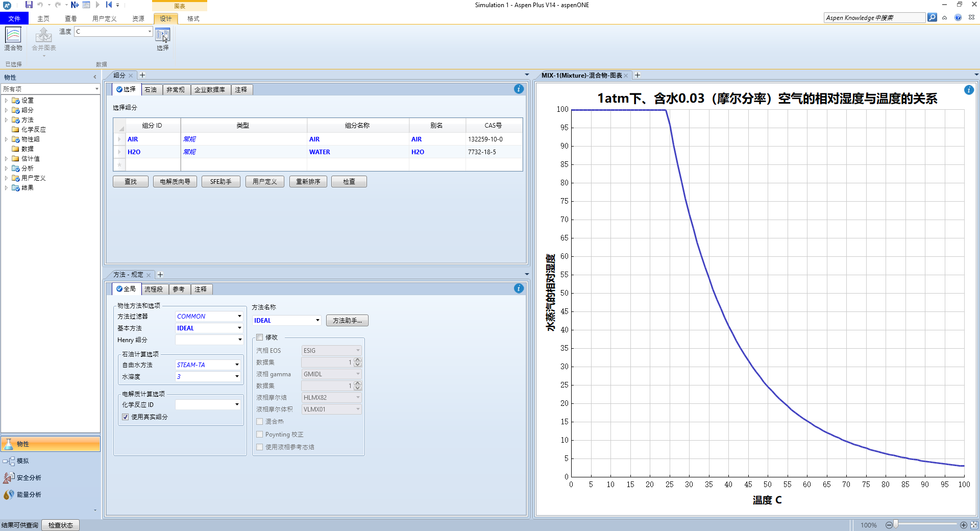Click the Save icon in quick access toolbar
This screenshot has height=531, width=980.
coord(29,5)
